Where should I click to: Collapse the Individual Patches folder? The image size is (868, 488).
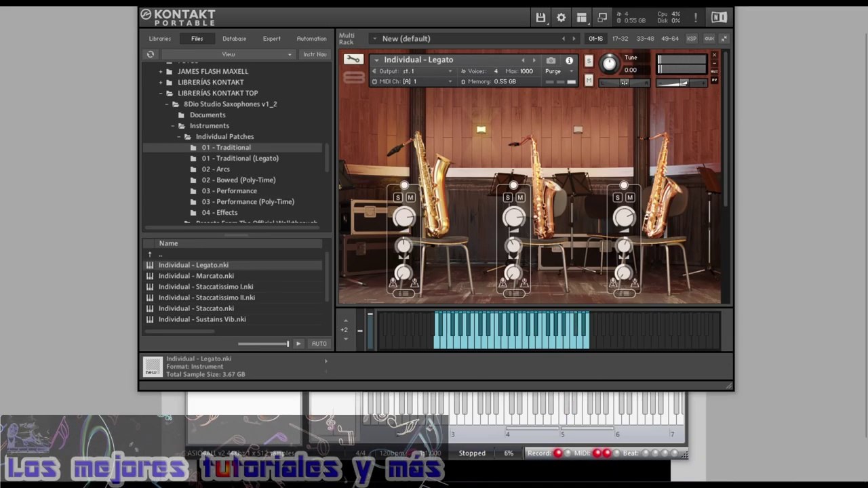tap(179, 136)
